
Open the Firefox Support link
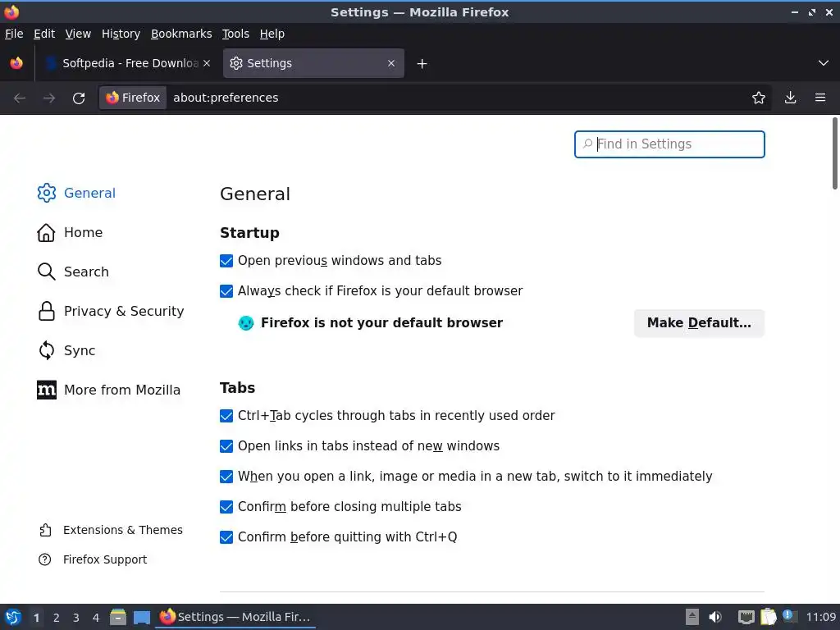tap(105, 559)
